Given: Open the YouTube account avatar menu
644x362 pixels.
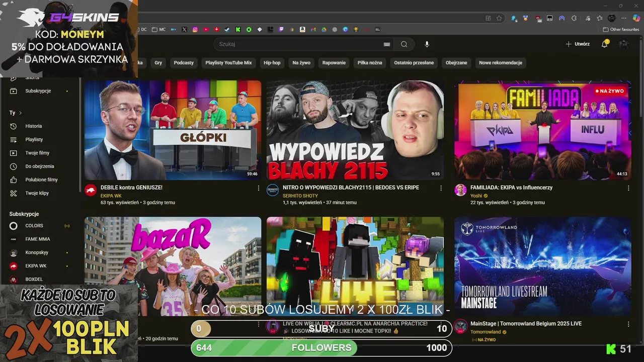Looking at the screenshot, I should 624,44.
